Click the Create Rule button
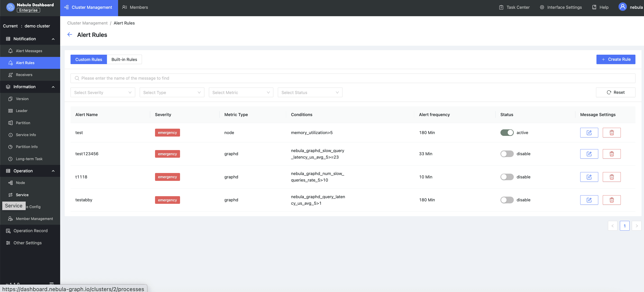Viewport: 644px width, 292px height. click(616, 59)
